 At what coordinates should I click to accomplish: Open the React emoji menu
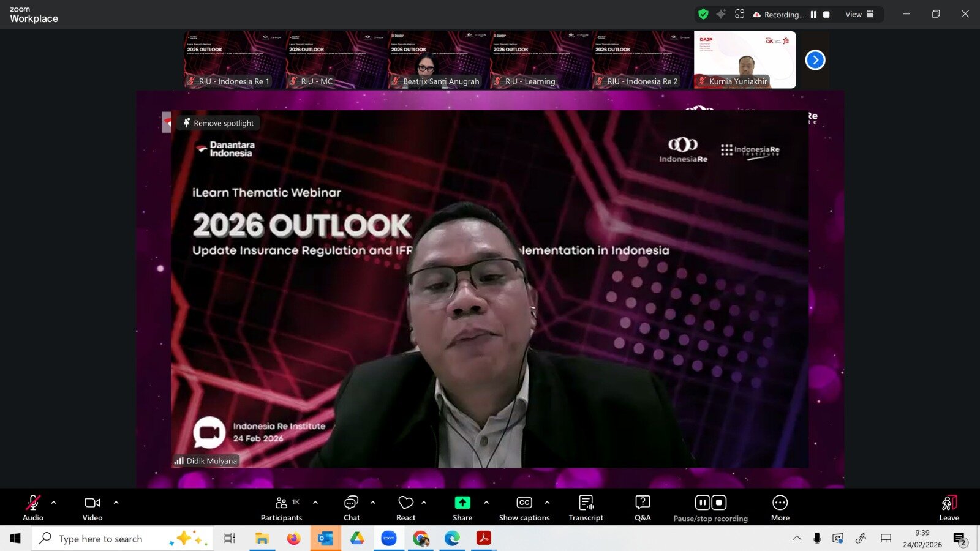coord(405,508)
